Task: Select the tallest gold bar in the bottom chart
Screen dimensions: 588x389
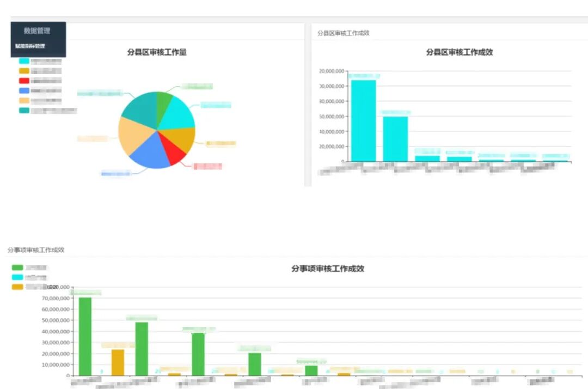Action: [118, 362]
